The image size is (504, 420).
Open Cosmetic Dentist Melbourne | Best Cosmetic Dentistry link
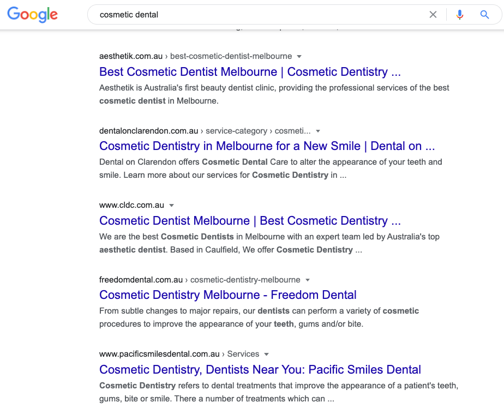pos(250,220)
